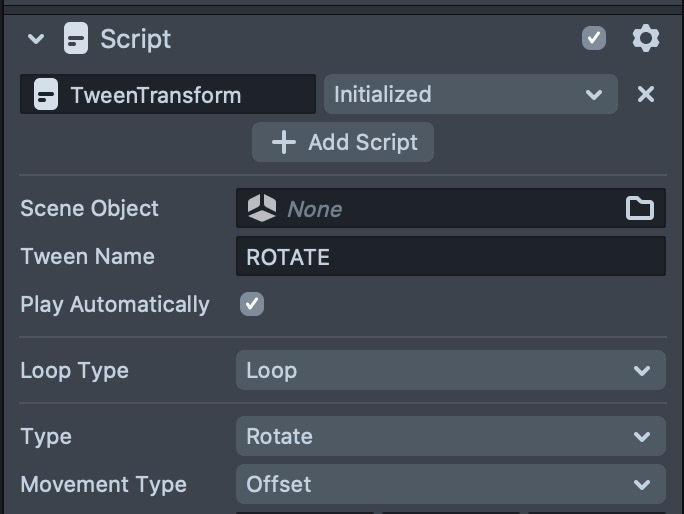
Task: Remove the TweenTransform script with X
Action: (646, 94)
